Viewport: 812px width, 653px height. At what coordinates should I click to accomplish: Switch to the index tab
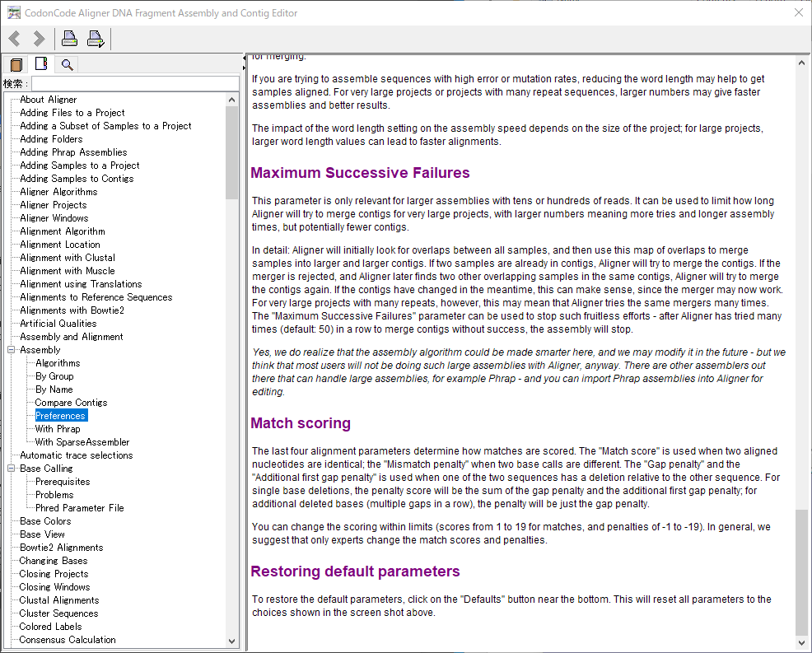pos(41,63)
